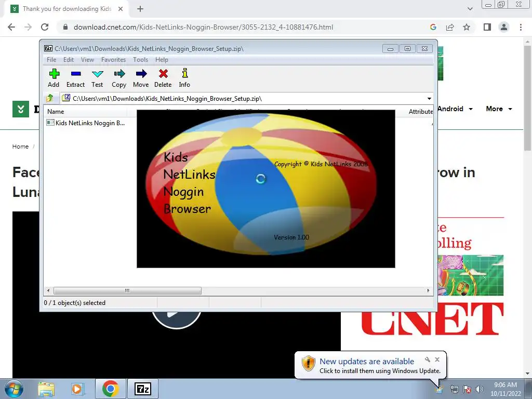This screenshot has height=399, width=532.
Task: Click the taskbar clock showing 9:06 AM
Action: tap(506, 389)
